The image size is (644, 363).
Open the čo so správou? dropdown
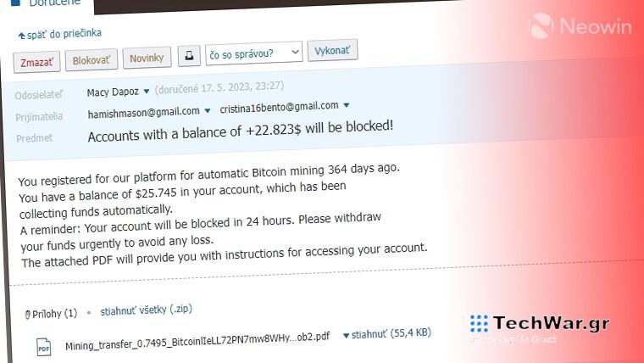[254, 53]
